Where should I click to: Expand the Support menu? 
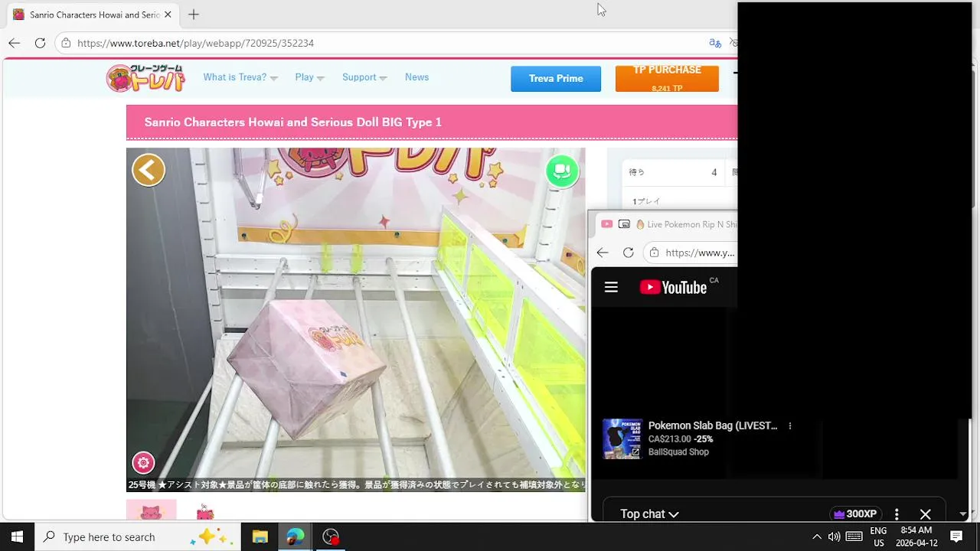point(364,77)
